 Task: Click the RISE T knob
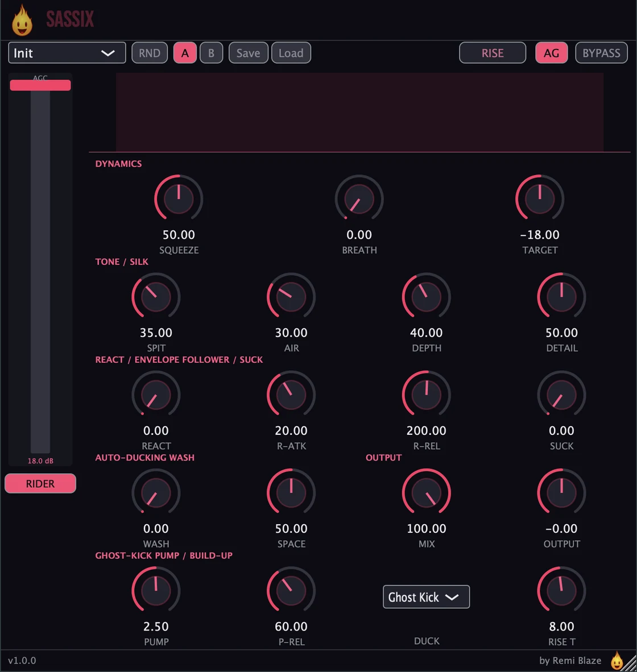point(561,591)
